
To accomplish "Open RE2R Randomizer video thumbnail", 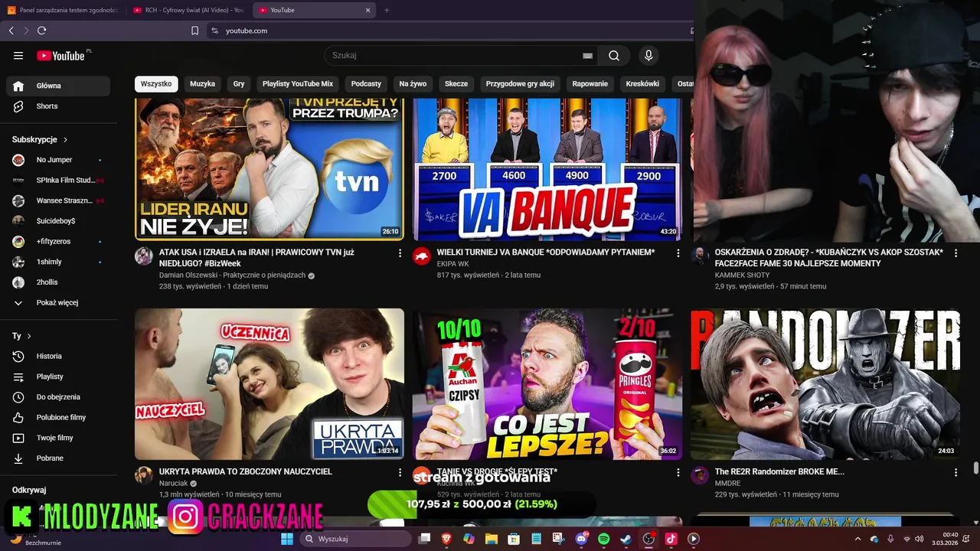I will click(825, 384).
